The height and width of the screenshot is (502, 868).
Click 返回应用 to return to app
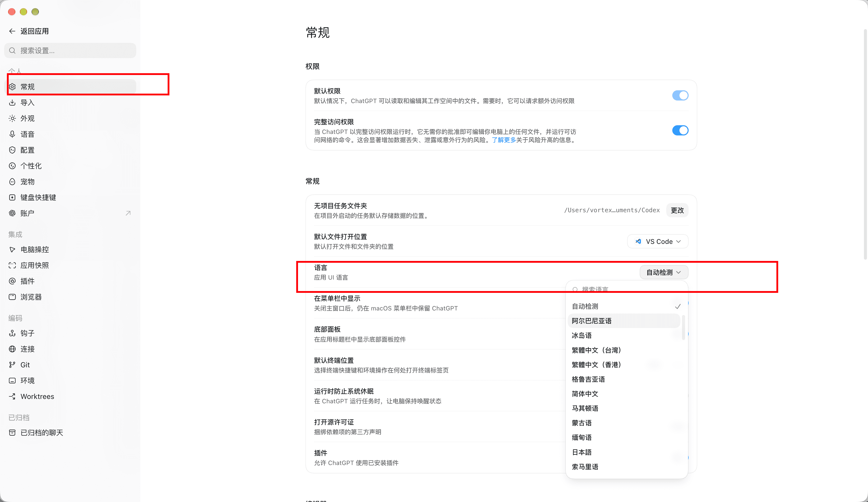(x=34, y=31)
